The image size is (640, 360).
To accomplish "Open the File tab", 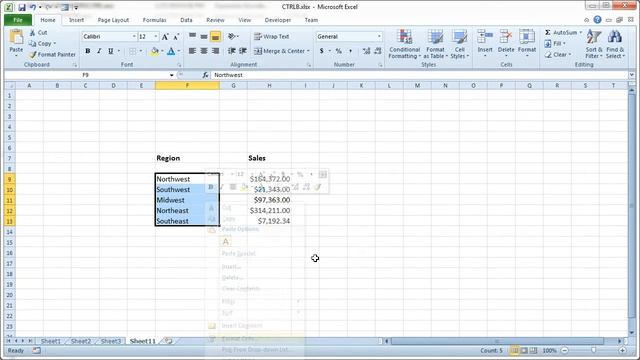I will point(18,20).
